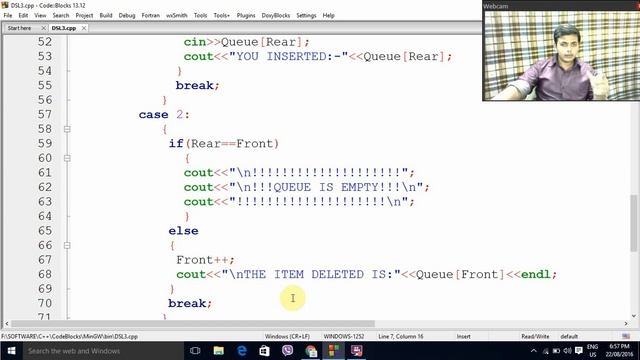The height and width of the screenshot is (360, 640).
Task: Open the clock showing 6:57 PM
Action: click(x=619, y=351)
